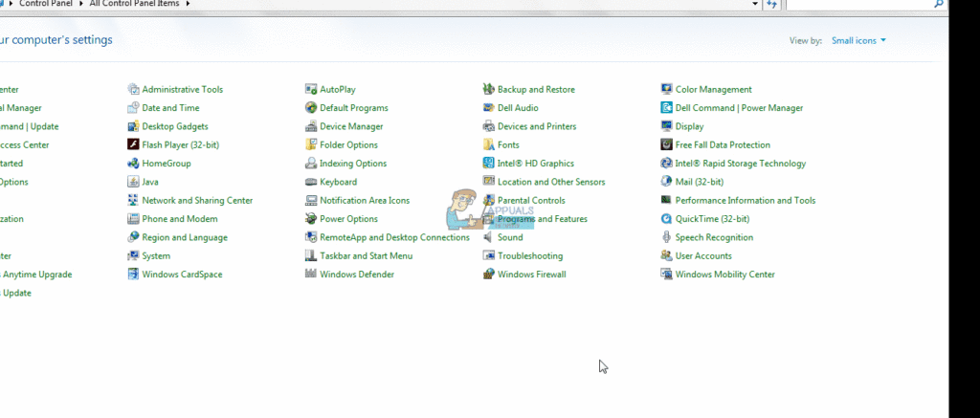
Task: Select All Control Panel Items breadcrumb
Action: [x=135, y=5]
